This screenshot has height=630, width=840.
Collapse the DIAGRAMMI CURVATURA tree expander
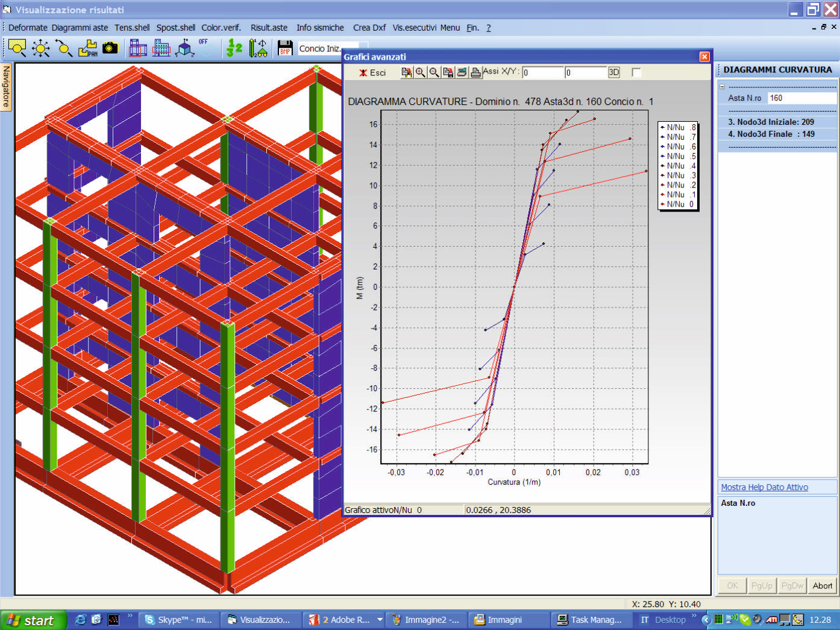(x=722, y=86)
